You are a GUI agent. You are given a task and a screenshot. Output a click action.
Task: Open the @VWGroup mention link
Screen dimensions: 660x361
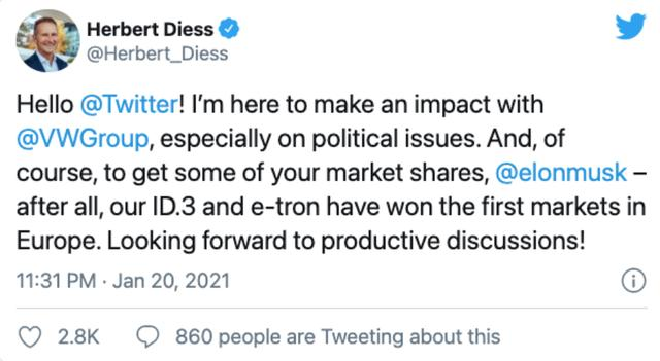(x=83, y=139)
